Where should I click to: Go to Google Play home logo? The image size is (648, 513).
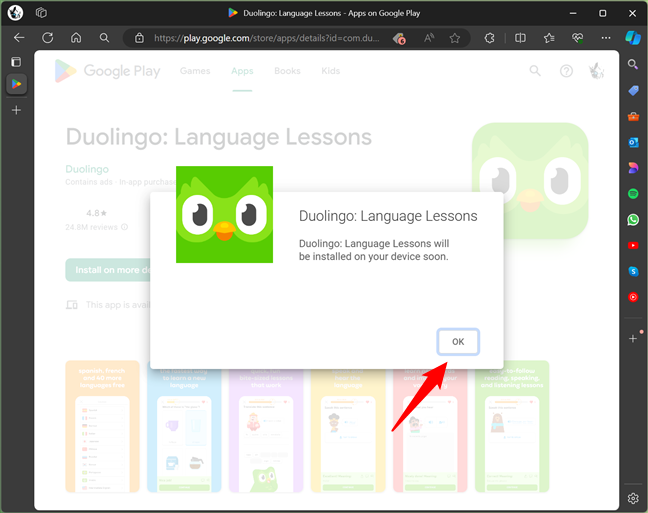[107, 71]
